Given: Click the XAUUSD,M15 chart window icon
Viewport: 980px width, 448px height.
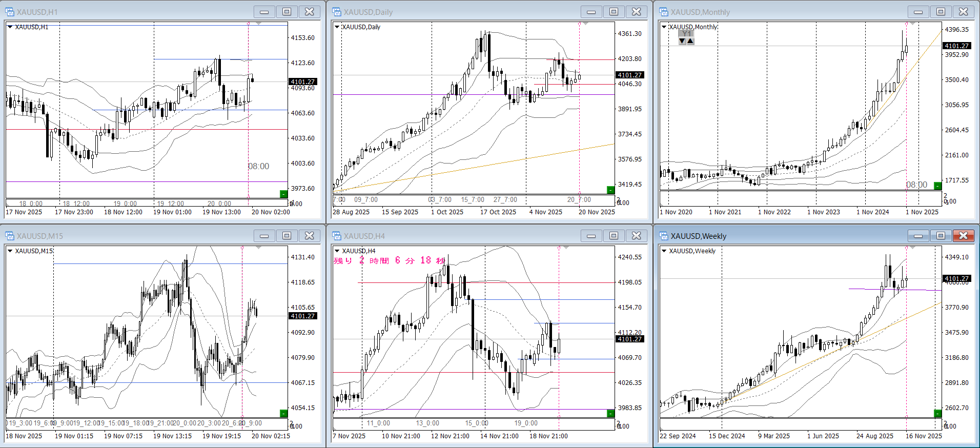Looking at the screenshot, I should (10, 236).
